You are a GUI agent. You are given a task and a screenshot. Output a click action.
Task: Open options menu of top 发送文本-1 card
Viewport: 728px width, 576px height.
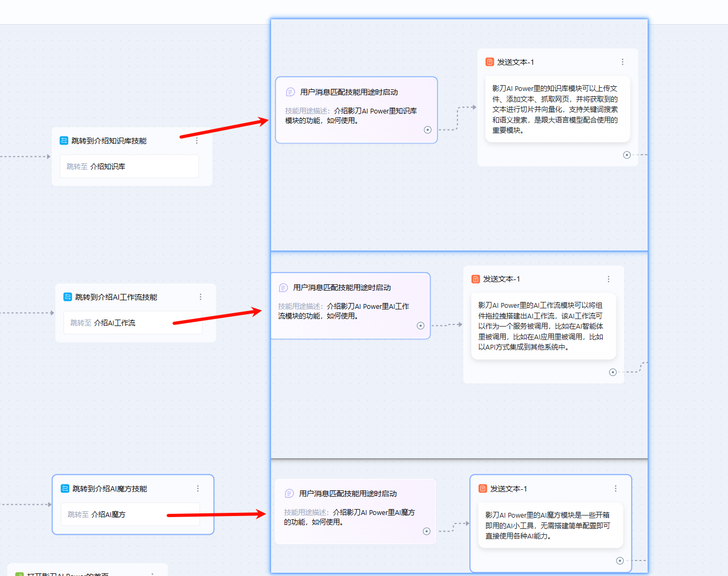[x=622, y=62]
